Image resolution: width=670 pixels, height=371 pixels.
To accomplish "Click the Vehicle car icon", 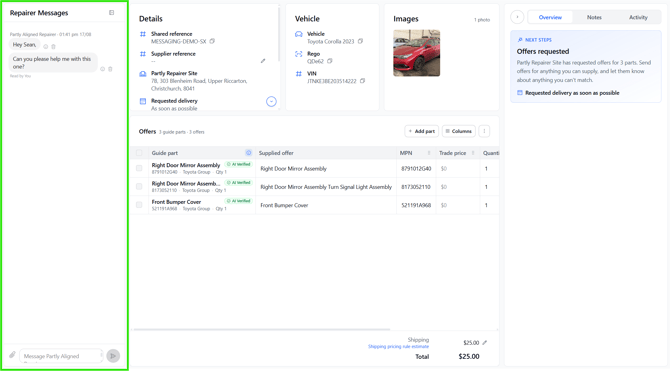I will tap(299, 34).
